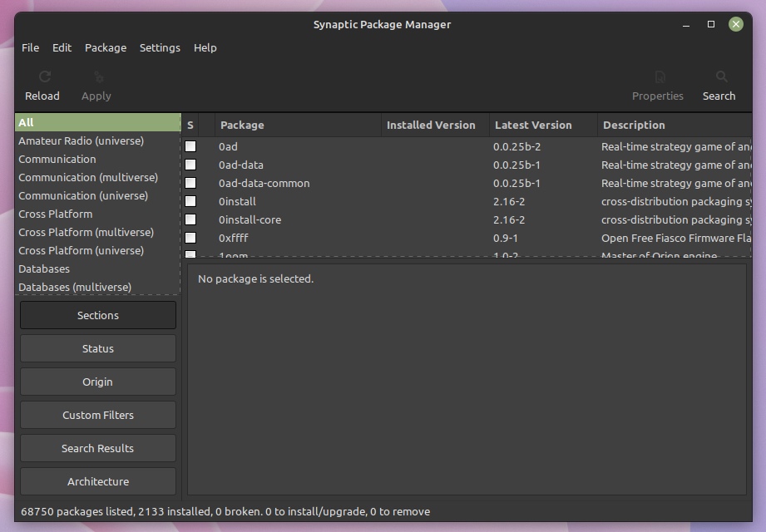Image resolution: width=766 pixels, height=532 pixels.
Task: Mark the 0install-core package checkbox
Action: click(x=190, y=219)
